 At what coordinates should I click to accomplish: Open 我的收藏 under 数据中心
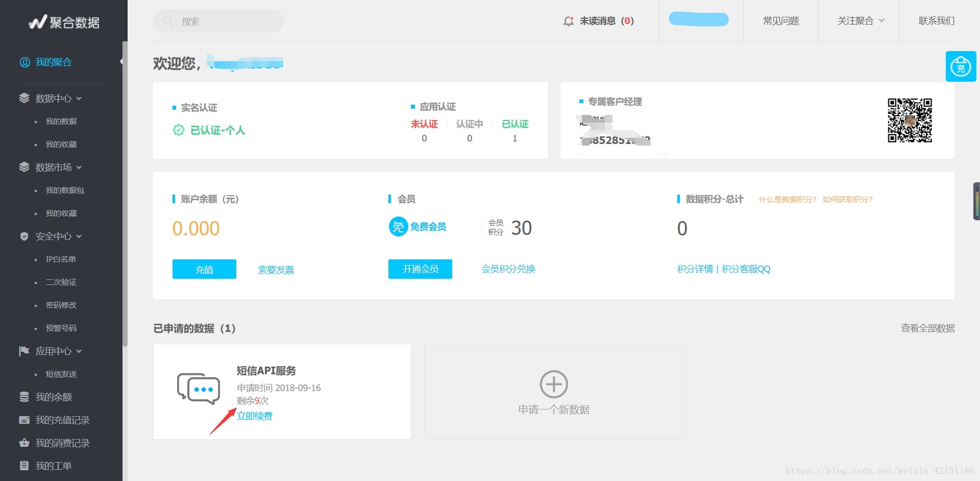[x=61, y=144]
